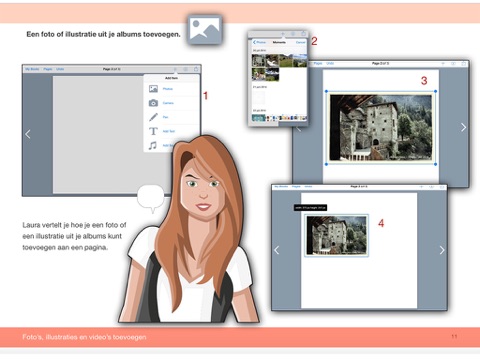Click My Books in Add Item screenshot
This screenshot has height=360, width=480.
tap(32, 69)
